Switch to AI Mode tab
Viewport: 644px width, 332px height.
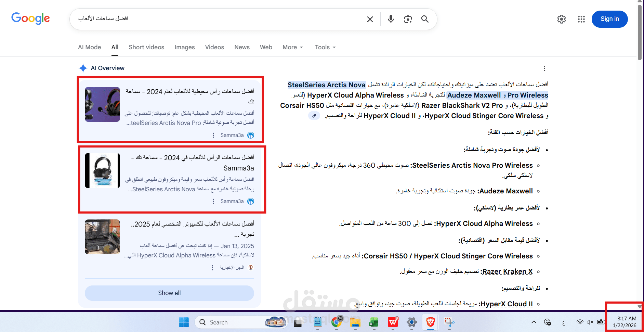[90, 47]
